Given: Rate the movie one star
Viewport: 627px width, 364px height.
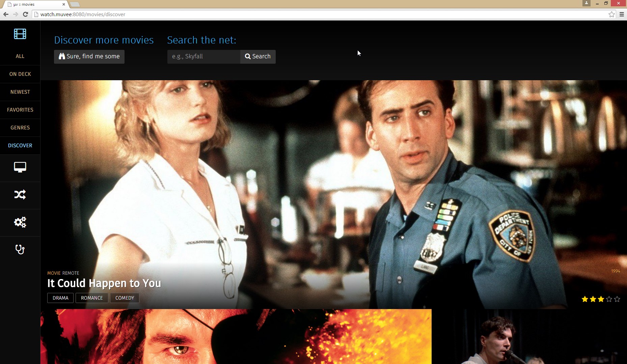Looking at the screenshot, I should tap(585, 299).
